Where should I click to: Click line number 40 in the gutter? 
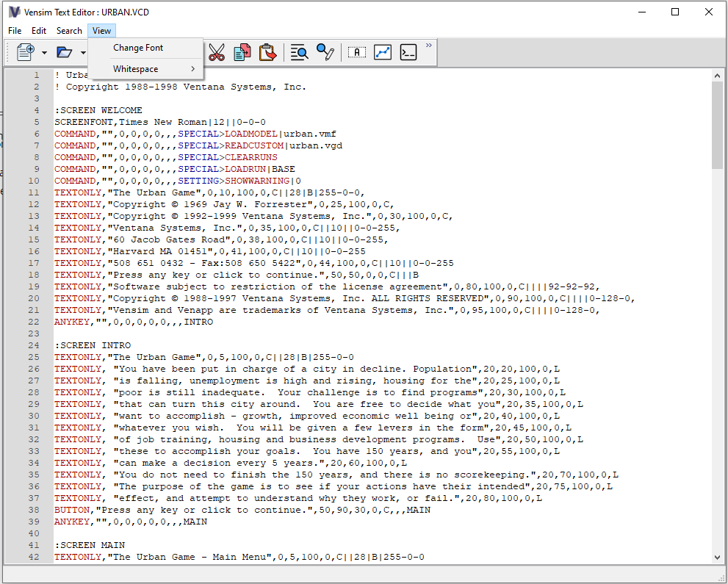34,533
